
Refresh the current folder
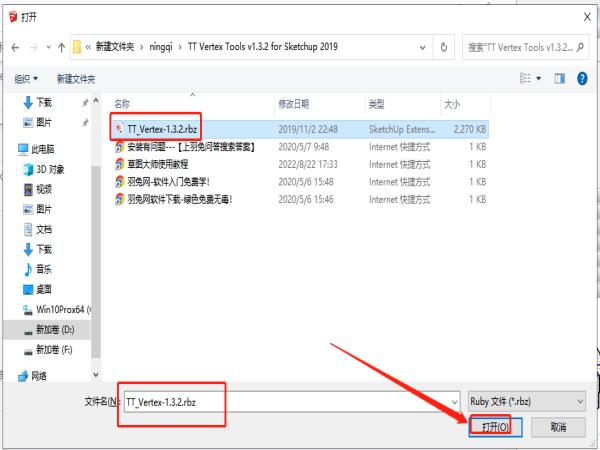coord(443,47)
